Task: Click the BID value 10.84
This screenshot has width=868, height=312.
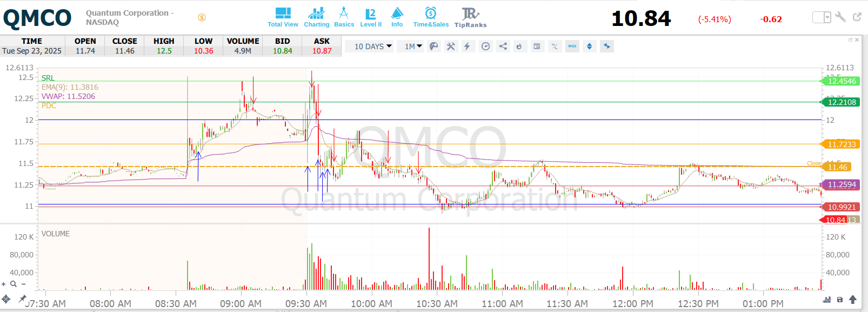Action: pyautogui.click(x=282, y=51)
